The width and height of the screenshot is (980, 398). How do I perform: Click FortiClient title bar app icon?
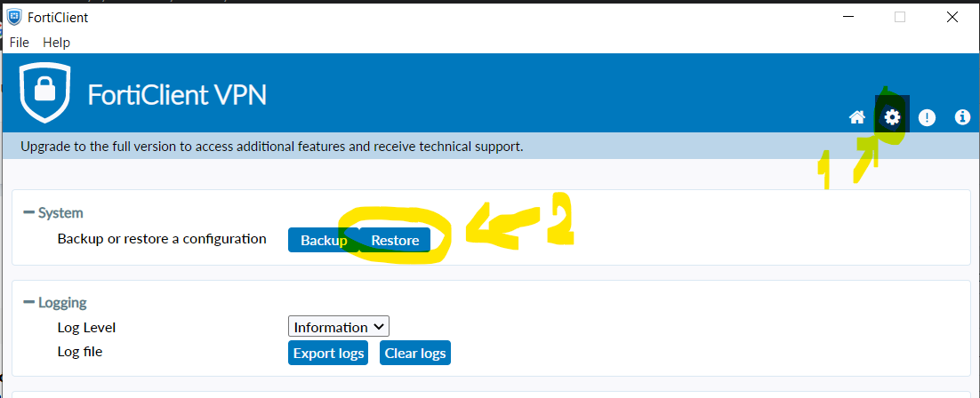(14, 17)
